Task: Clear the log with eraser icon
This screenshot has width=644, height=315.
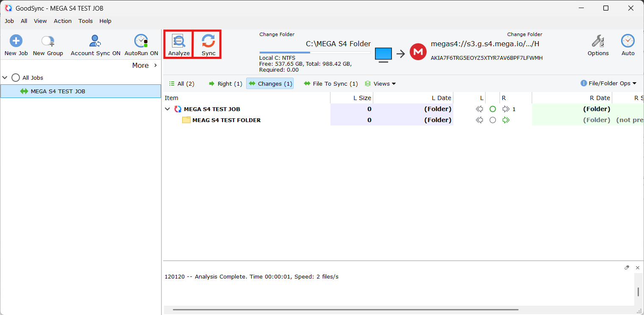Action: tap(627, 268)
